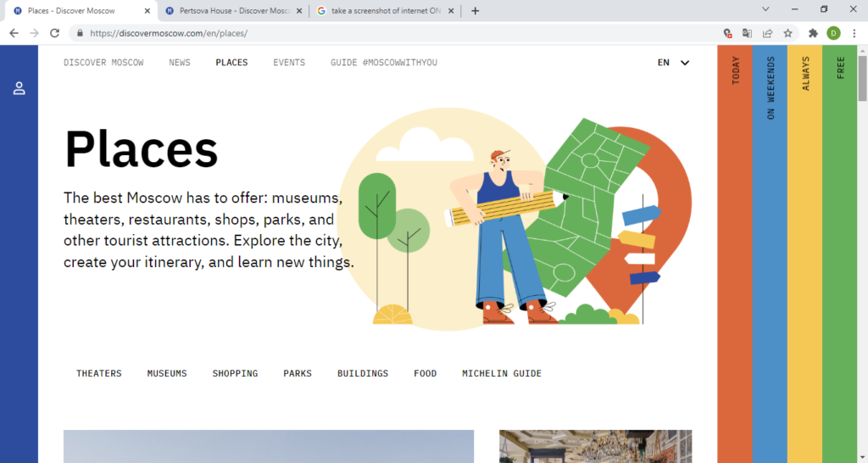Filter places by THEATERS
This screenshot has height=463, width=868.
pos(99,373)
